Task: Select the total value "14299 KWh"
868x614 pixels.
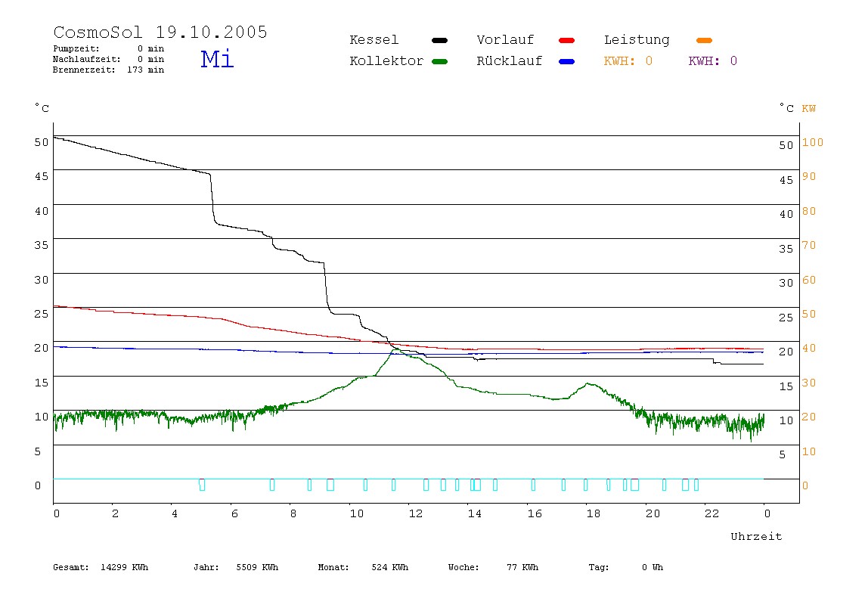Action: point(125,567)
